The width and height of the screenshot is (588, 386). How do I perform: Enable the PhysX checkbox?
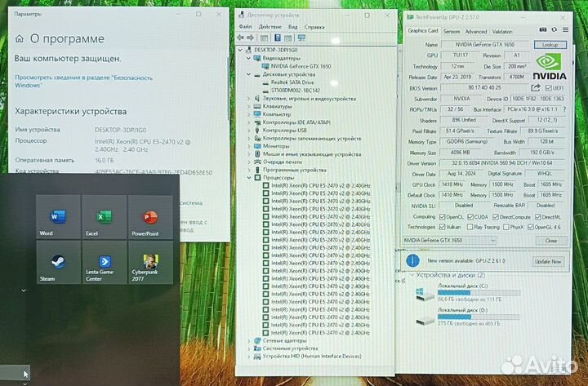(506, 227)
